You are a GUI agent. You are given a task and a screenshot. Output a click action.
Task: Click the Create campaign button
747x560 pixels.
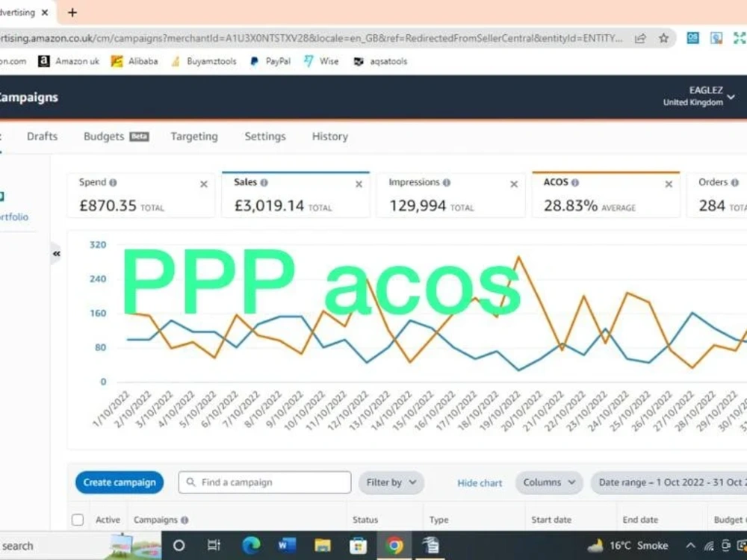(120, 482)
